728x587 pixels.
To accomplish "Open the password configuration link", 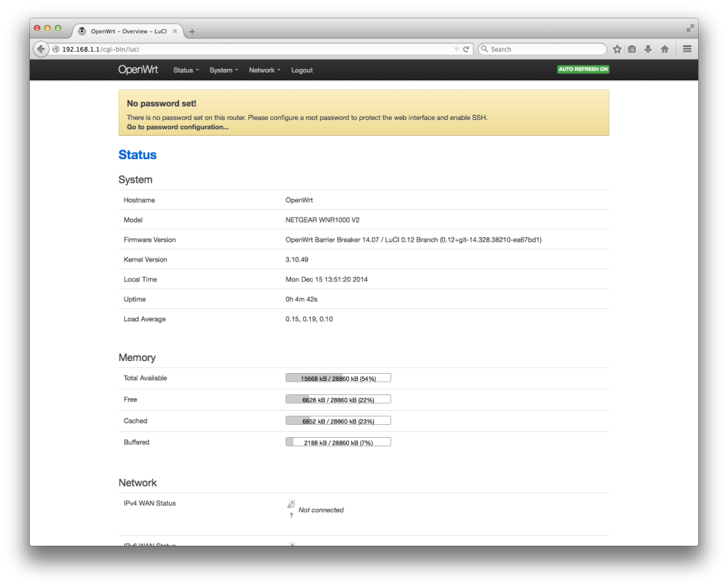I will pyautogui.click(x=177, y=126).
